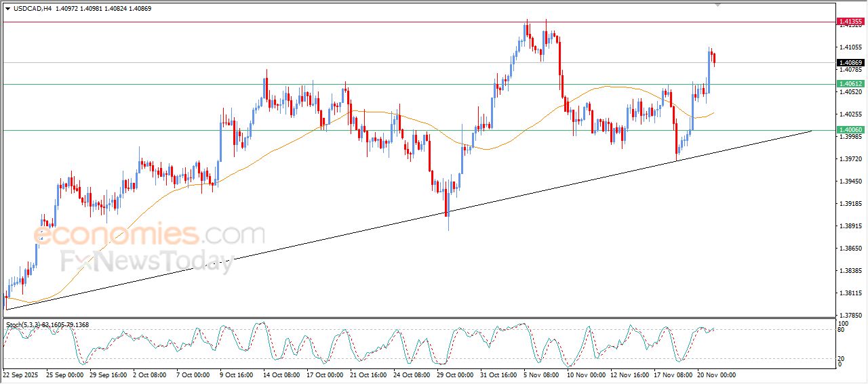Click the 12 Nov 16:00 time label

pos(629,375)
